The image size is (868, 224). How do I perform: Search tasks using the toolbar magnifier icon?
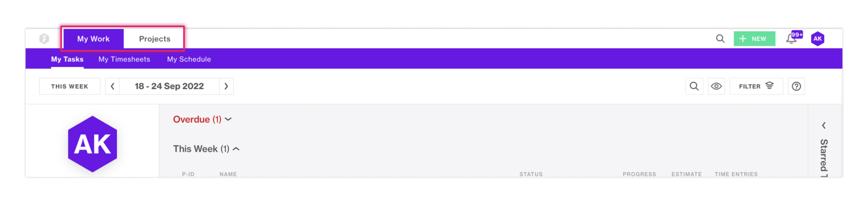[x=694, y=86]
